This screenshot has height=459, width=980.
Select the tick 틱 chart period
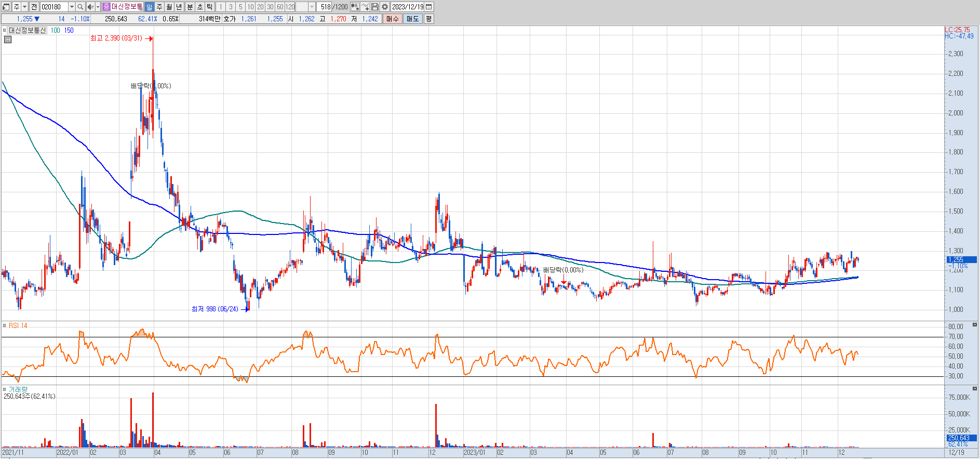click(209, 7)
